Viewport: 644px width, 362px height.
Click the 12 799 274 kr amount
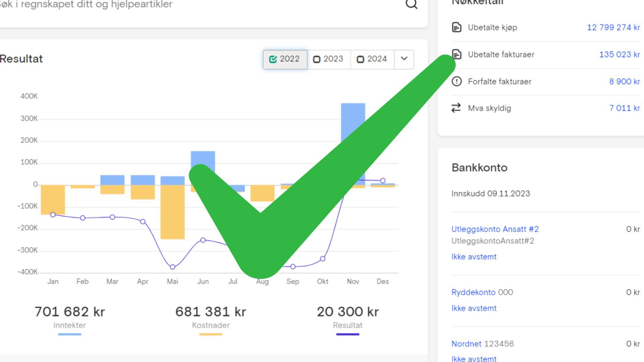(613, 27)
